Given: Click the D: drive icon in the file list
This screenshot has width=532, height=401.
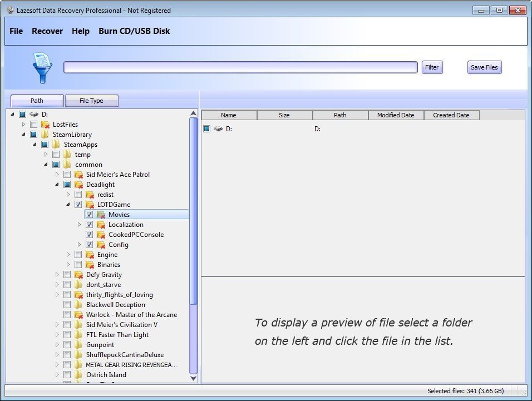Looking at the screenshot, I should point(217,128).
